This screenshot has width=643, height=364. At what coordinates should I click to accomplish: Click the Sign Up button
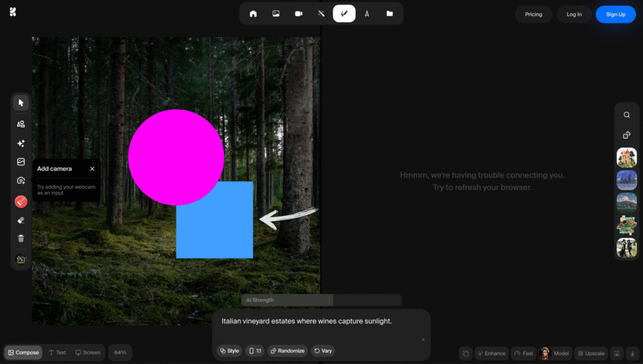(x=615, y=14)
